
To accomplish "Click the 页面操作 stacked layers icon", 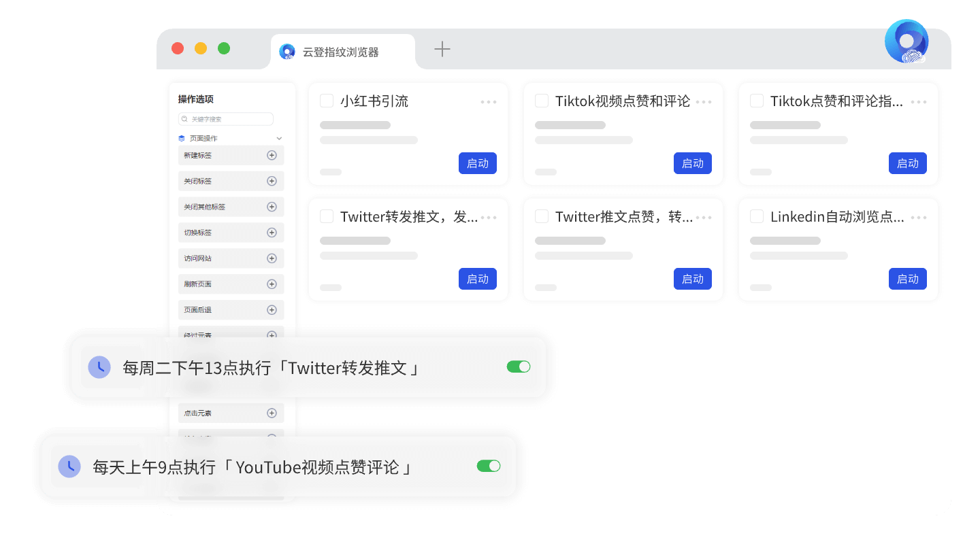I will (181, 138).
